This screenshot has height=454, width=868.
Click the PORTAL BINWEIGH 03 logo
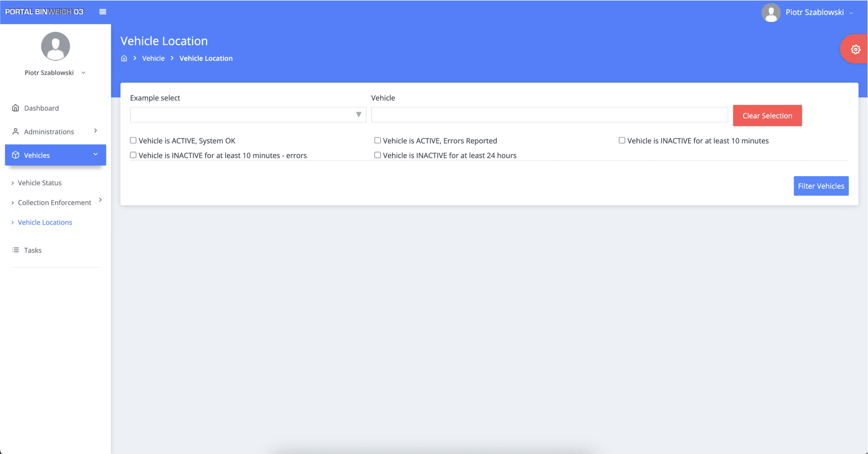[44, 12]
